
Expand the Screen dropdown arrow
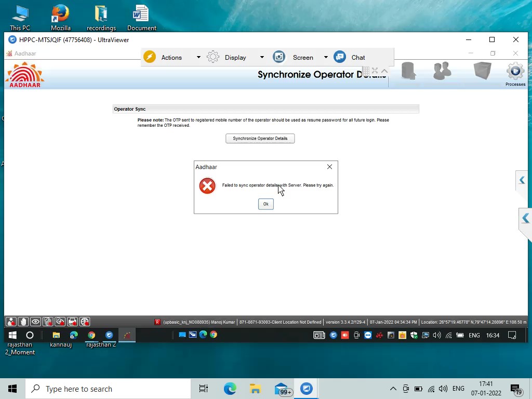click(x=326, y=57)
